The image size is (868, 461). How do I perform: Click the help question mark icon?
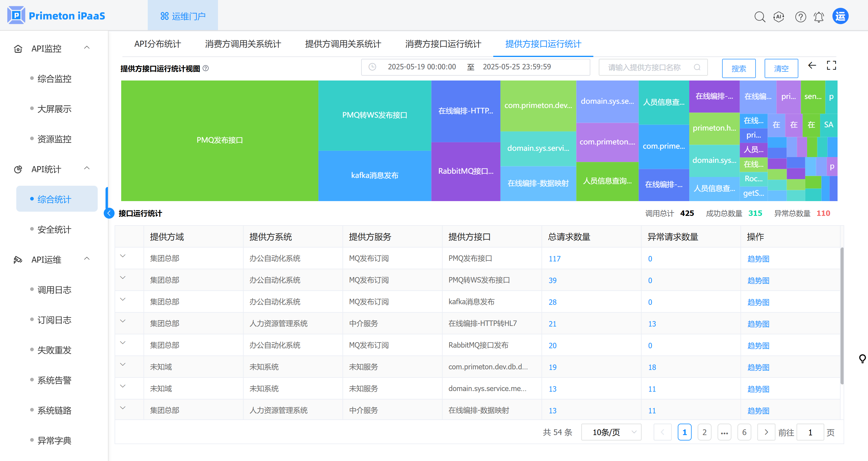click(x=800, y=17)
